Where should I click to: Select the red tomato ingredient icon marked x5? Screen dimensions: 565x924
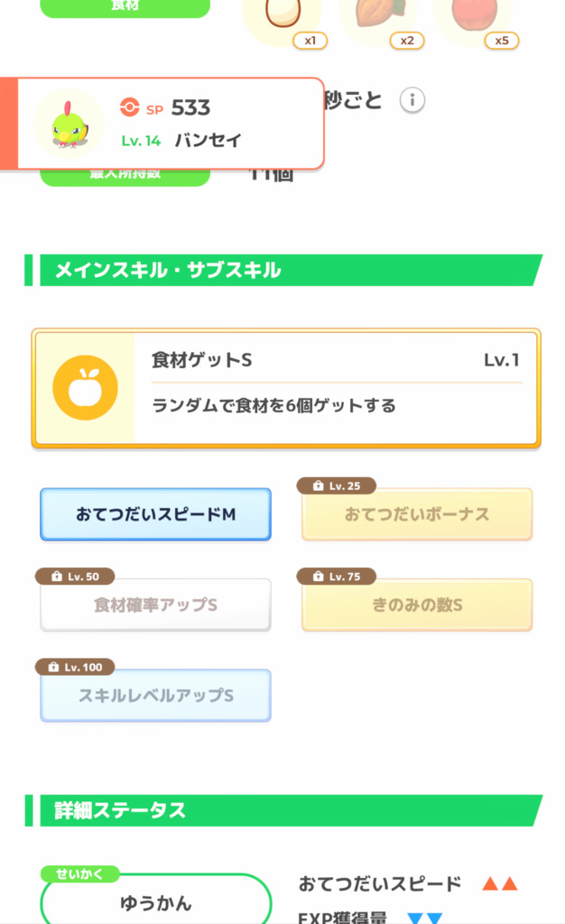coord(472,14)
